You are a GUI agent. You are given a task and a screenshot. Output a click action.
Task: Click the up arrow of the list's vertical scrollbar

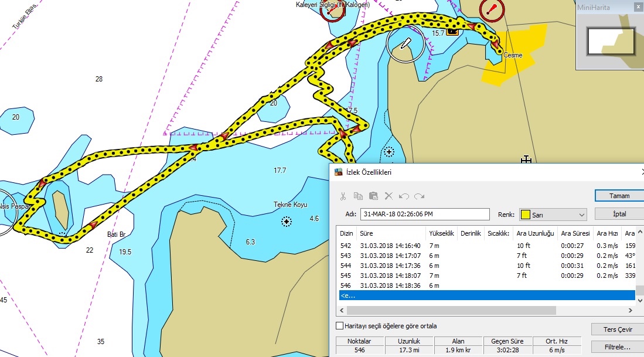click(x=639, y=232)
